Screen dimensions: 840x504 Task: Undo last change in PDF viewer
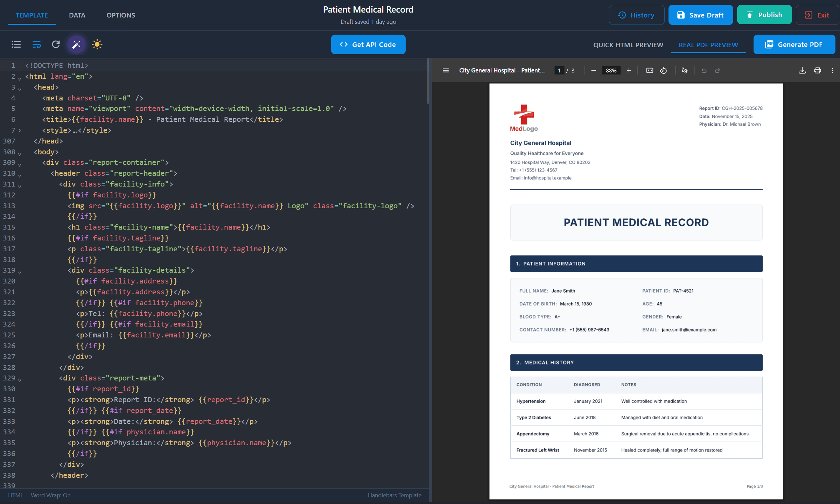pyautogui.click(x=704, y=70)
